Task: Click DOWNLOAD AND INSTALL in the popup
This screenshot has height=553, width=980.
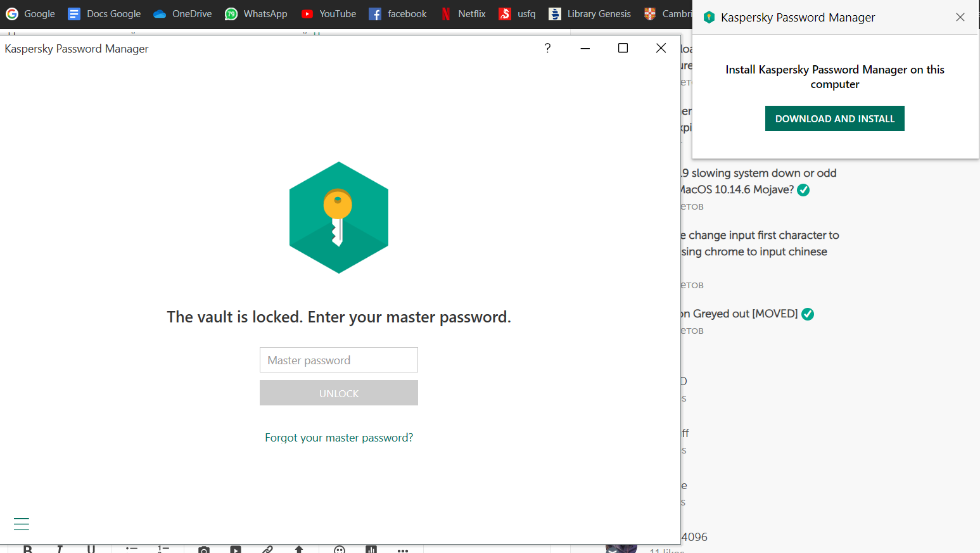Action: (835, 118)
